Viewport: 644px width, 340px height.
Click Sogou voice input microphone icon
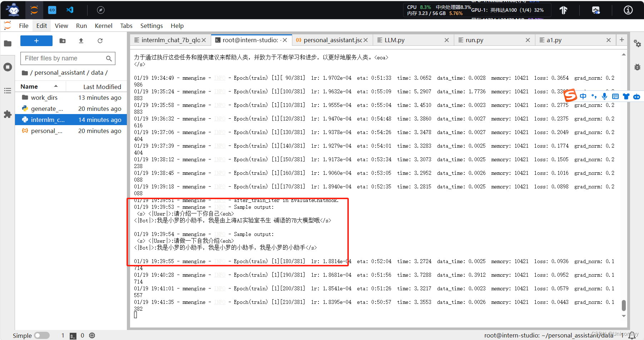[x=604, y=96]
